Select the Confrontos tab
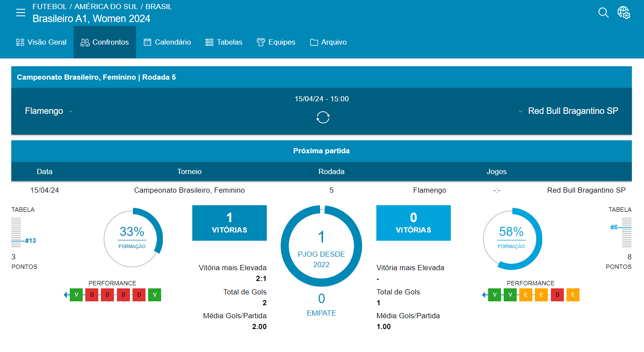The width and height of the screenshot is (644, 352). pyautogui.click(x=105, y=42)
